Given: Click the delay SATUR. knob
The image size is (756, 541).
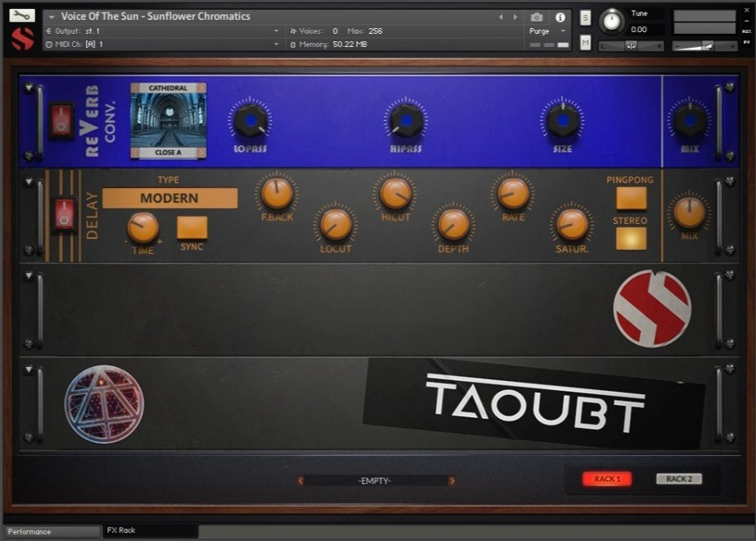Looking at the screenshot, I should click(572, 225).
